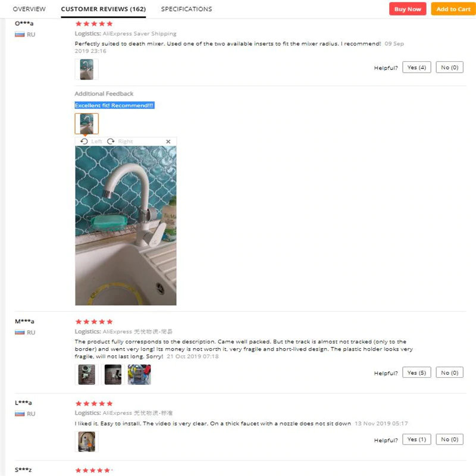
Task: Open M***a's third review photo thumbnail
Action: tap(139, 375)
